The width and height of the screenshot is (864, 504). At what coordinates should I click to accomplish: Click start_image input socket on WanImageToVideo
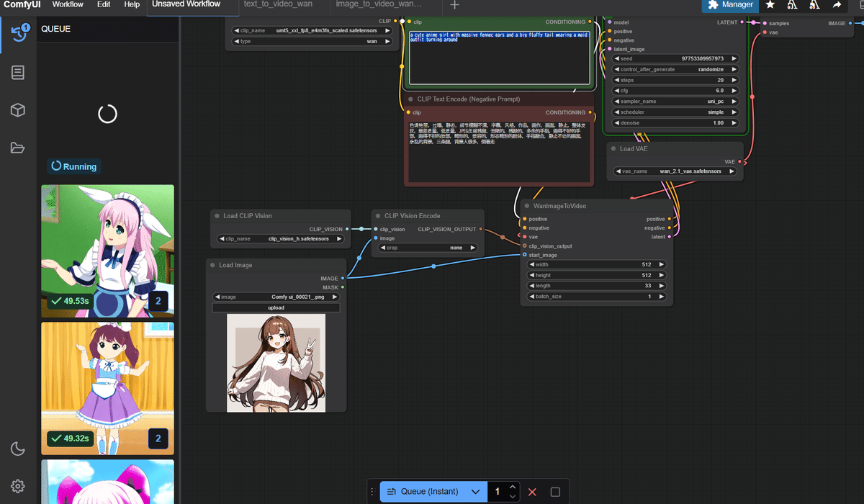(x=525, y=255)
